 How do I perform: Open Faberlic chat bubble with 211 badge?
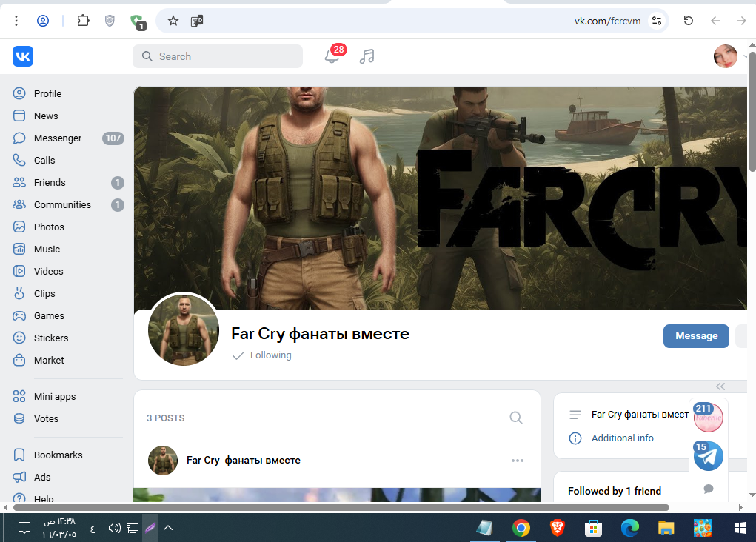click(x=709, y=417)
